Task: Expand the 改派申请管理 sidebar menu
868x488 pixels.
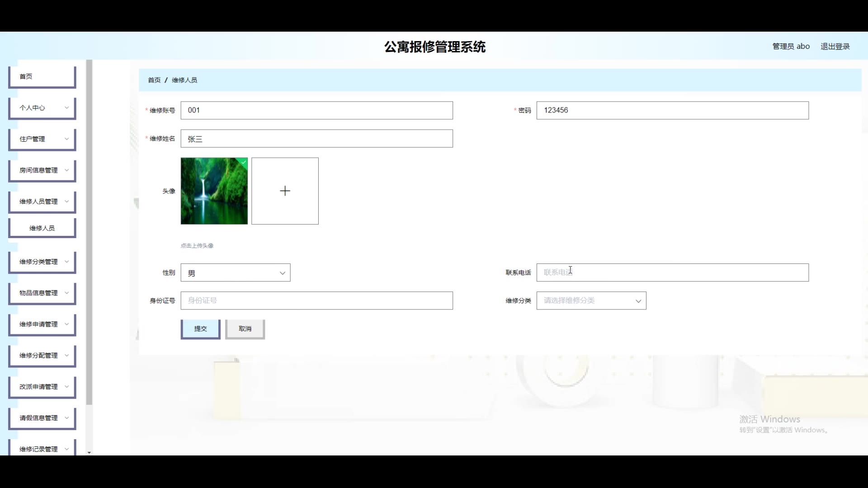Action: [42, 386]
